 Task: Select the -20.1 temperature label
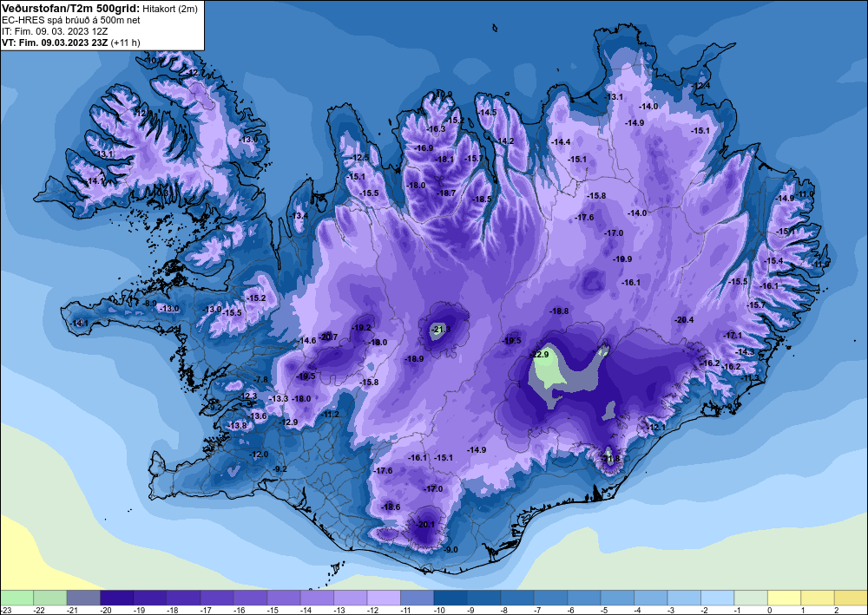(425, 524)
